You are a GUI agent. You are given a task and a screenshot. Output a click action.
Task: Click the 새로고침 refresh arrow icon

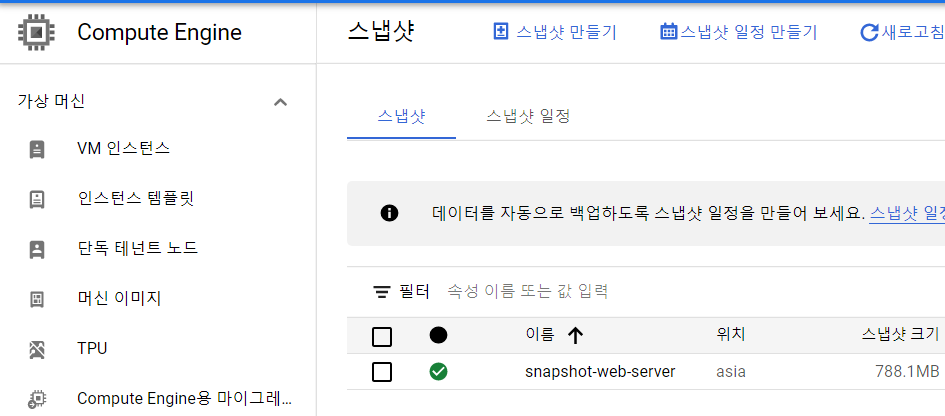click(x=869, y=32)
